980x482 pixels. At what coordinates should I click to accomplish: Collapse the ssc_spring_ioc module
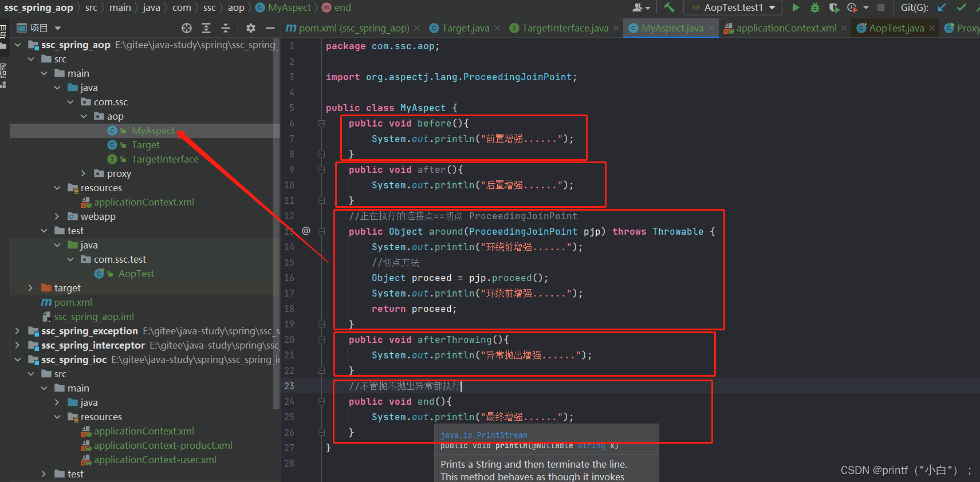18,359
